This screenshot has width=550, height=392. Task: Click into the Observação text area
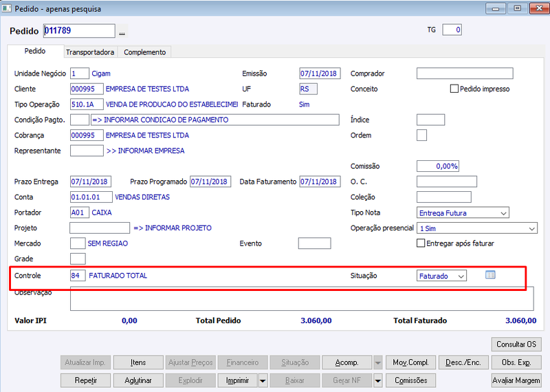click(302, 298)
